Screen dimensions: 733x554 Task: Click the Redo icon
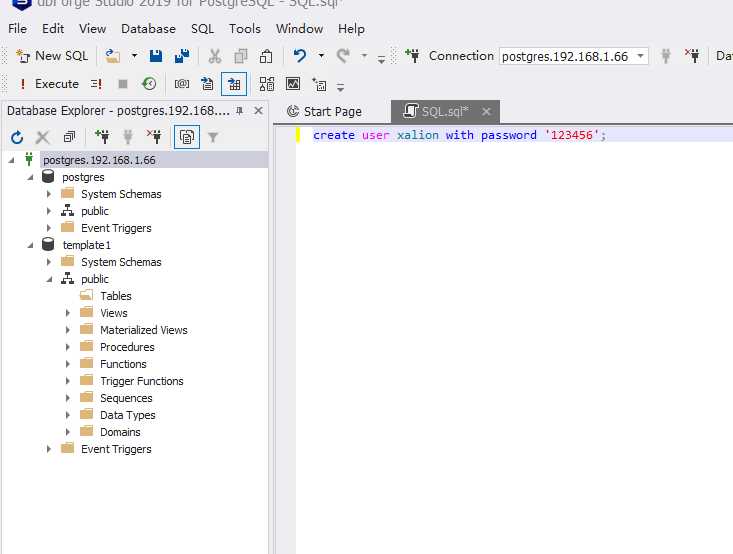(343, 56)
